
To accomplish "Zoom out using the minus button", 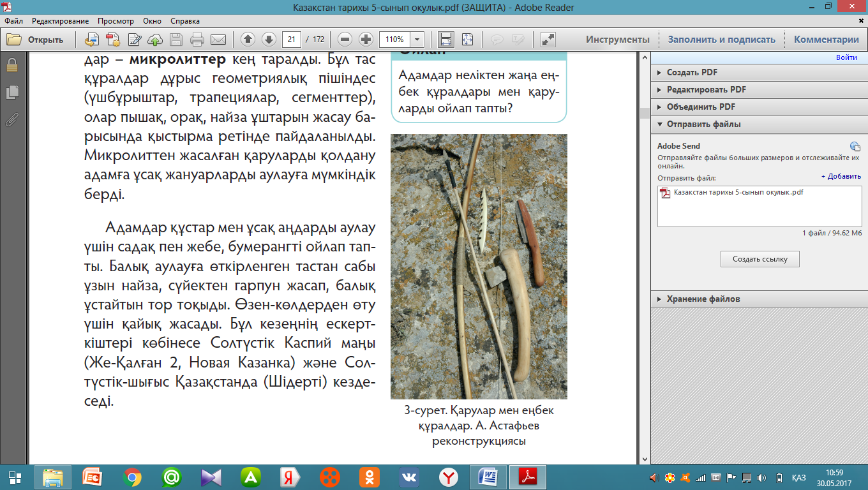I will pyautogui.click(x=345, y=40).
